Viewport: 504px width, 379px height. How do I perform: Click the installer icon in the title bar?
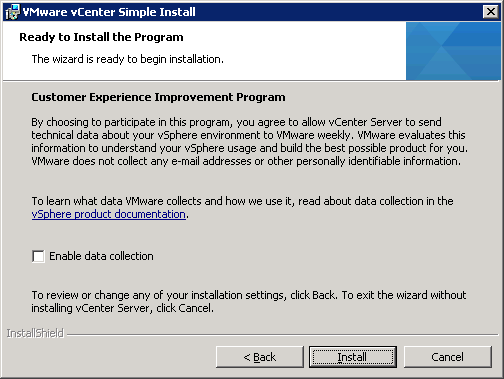(13, 12)
